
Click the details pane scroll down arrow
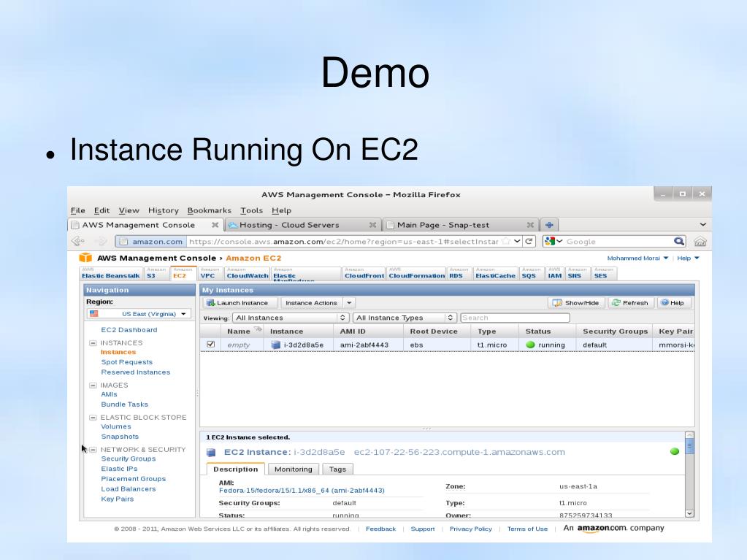pyautogui.click(x=689, y=513)
